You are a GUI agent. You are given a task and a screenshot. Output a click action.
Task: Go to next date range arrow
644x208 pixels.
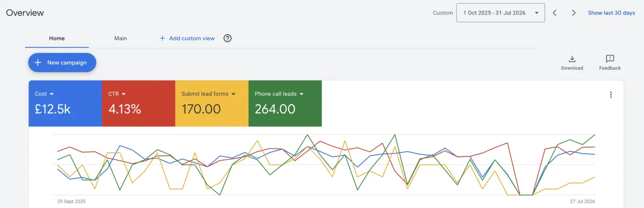point(574,13)
